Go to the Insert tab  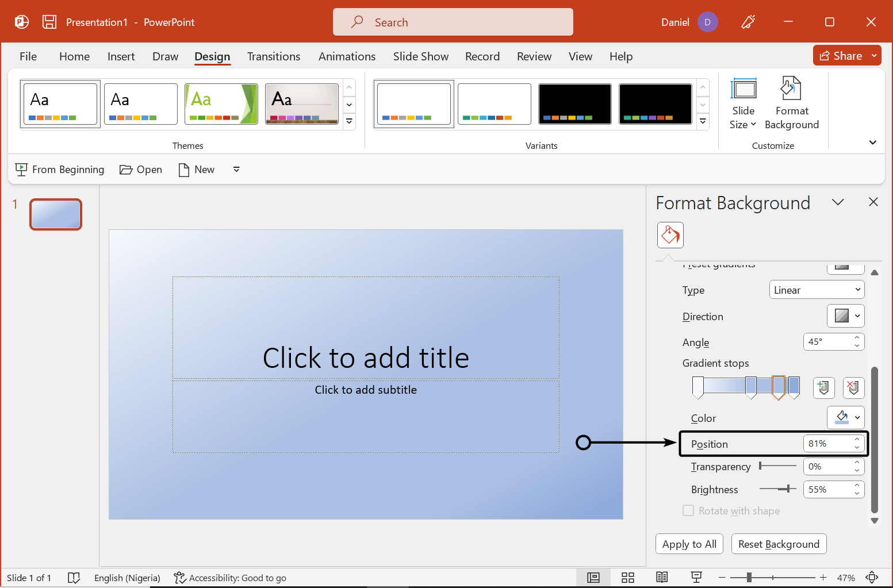click(121, 56)
